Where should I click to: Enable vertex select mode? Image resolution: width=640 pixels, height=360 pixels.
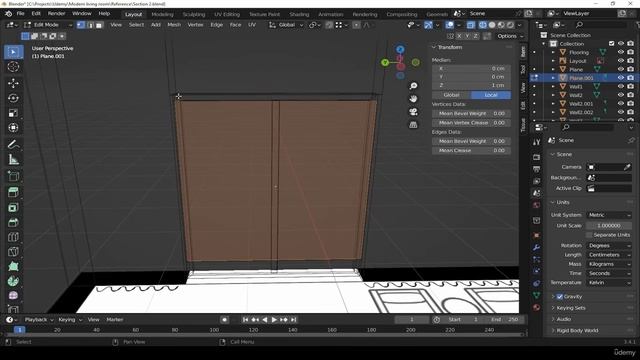click(x=81, y=25)
